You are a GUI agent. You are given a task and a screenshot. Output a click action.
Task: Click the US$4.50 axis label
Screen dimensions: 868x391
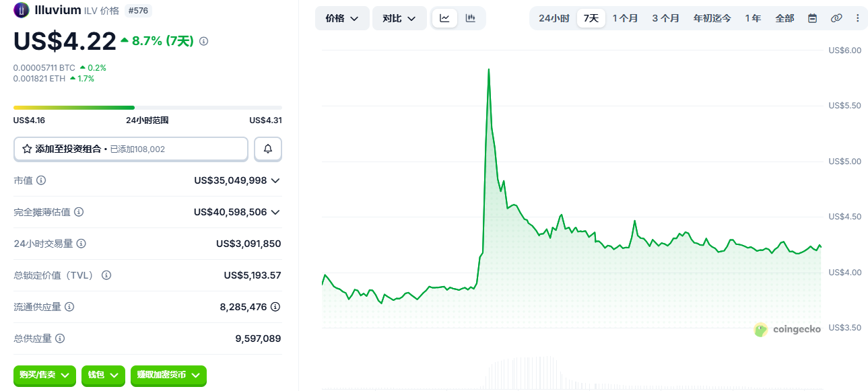coord(844,217)
